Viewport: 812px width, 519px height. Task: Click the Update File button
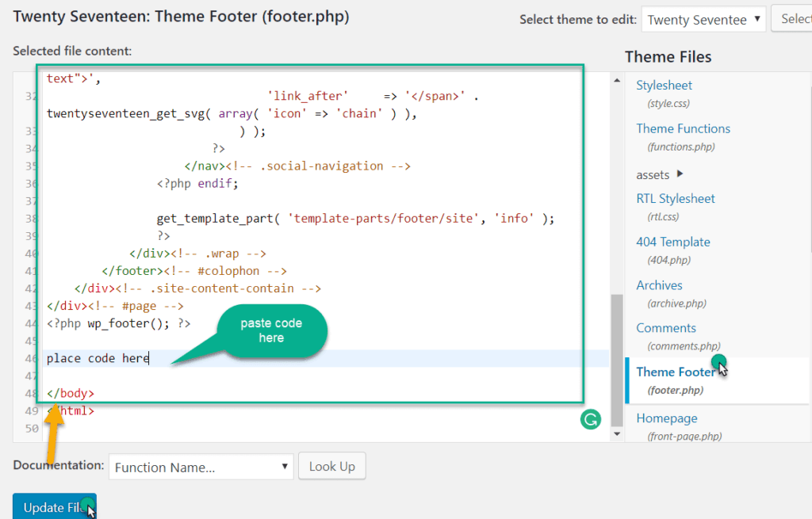(x=55, y=506)
